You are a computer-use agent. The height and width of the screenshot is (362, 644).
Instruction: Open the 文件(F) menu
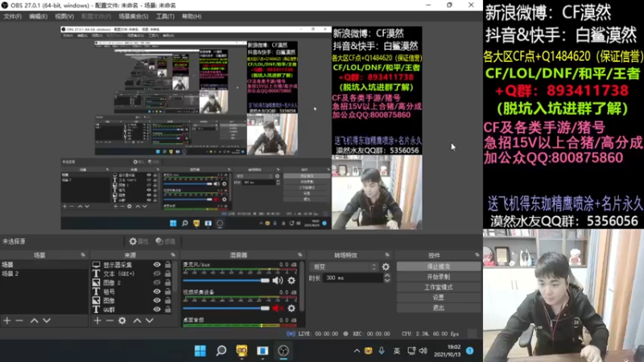coord(12,16)
